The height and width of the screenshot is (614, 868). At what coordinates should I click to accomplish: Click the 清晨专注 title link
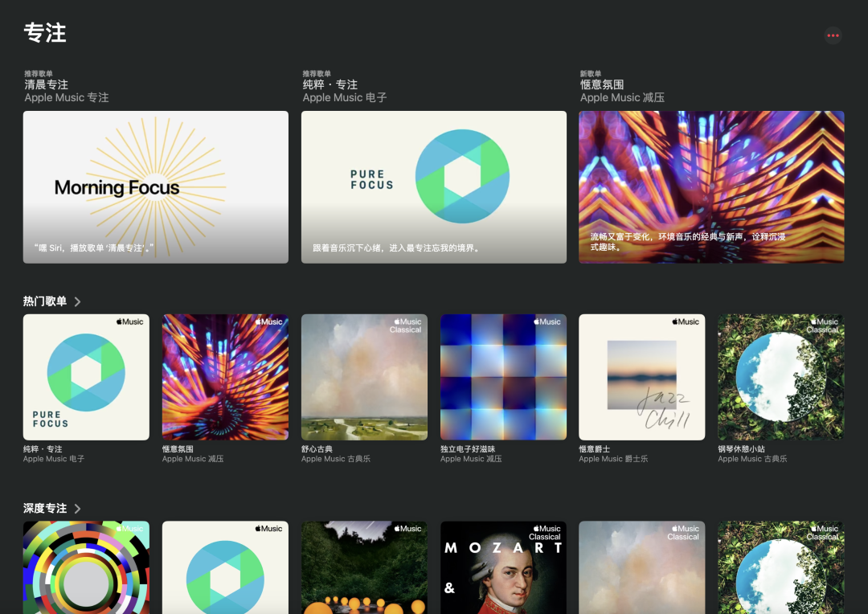[46, 84]
